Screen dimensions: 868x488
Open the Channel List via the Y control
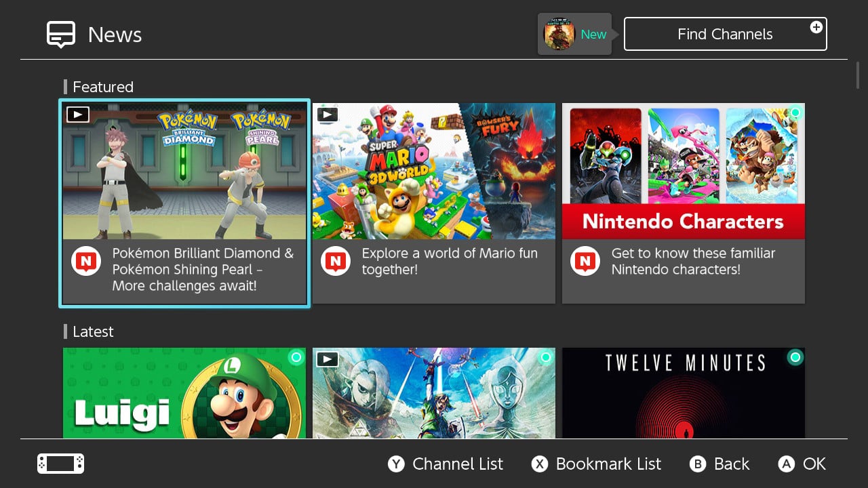click(445, 464)
